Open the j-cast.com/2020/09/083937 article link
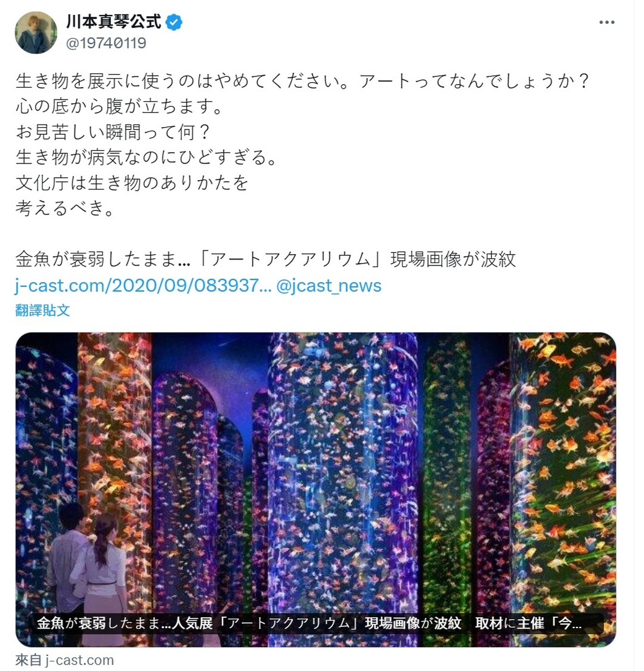This screenshot has height=671, width=644. 143,286
